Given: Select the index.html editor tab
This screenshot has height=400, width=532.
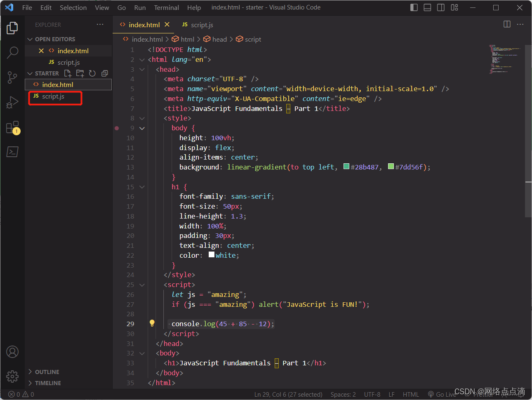Looking at the screenshot, I should [x=144, y=25].
